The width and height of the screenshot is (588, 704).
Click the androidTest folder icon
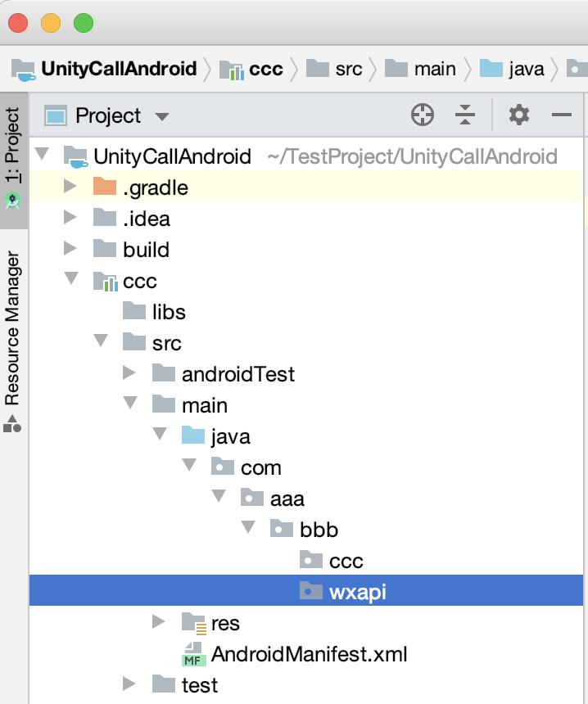click(164, 372)
